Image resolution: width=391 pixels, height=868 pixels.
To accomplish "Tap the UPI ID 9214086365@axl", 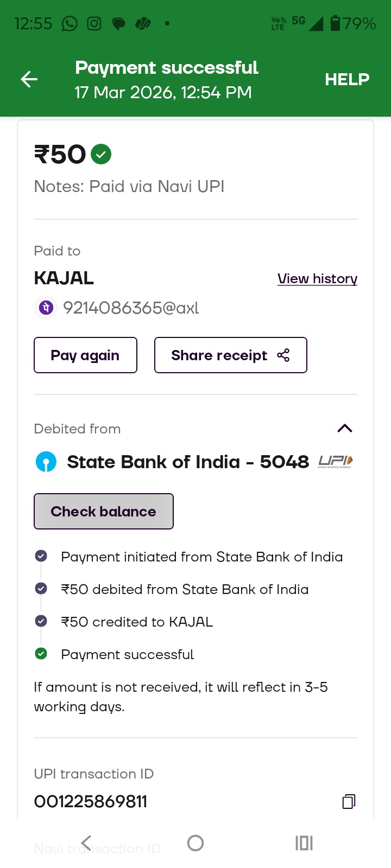I will click(131, 308).
